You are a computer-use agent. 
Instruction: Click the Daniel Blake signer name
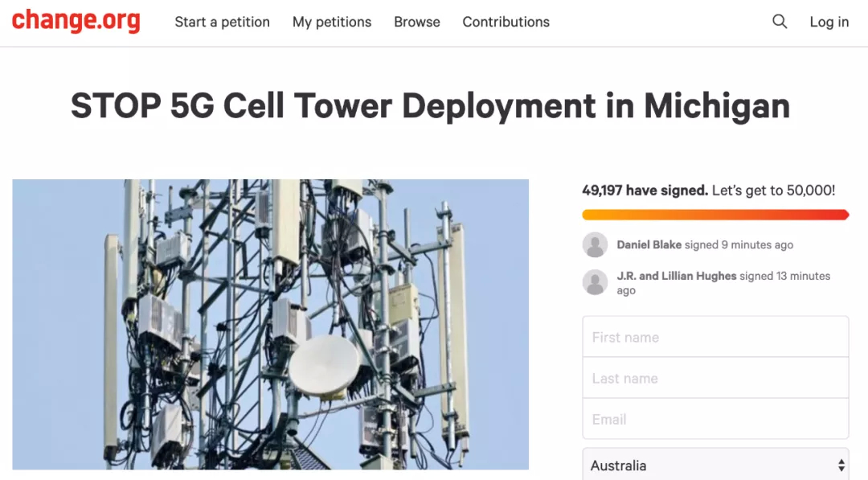(x=649, y=244)
